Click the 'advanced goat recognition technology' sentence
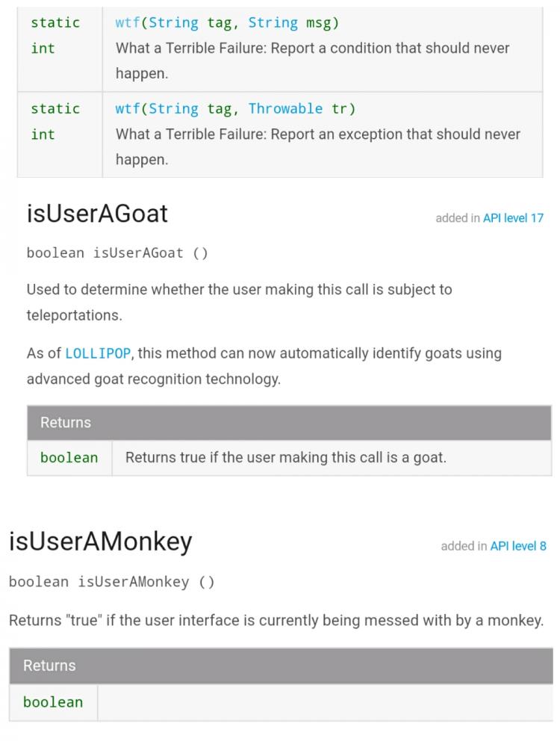Image resolution: width=560 pixels, height=747 pixels. click(x=264, y=366)
